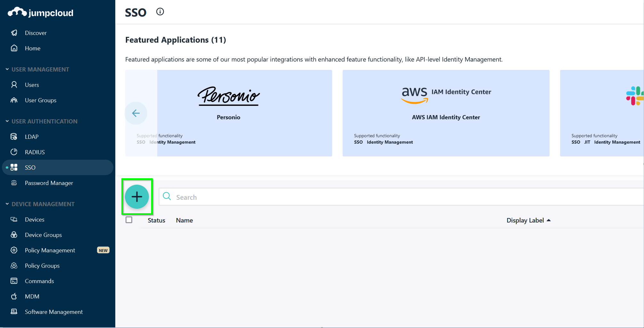Click the RADIUS circular icon

(x=14, y=152)
